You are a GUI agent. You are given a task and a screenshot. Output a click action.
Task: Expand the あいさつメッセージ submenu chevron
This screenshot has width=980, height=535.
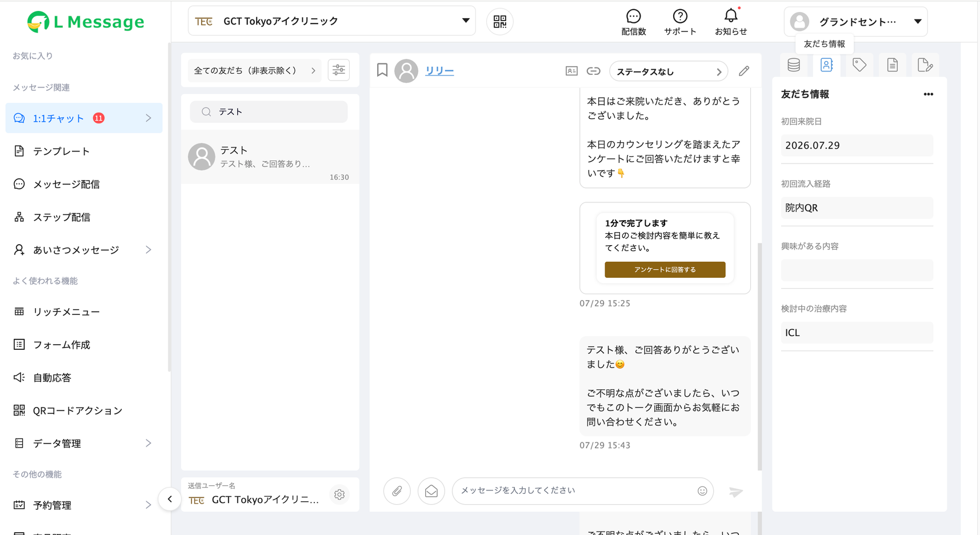tap(149, 250)
